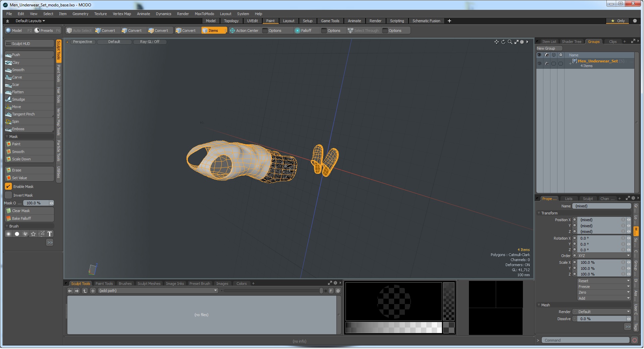Open the Zero dropdown

[604, 292]
